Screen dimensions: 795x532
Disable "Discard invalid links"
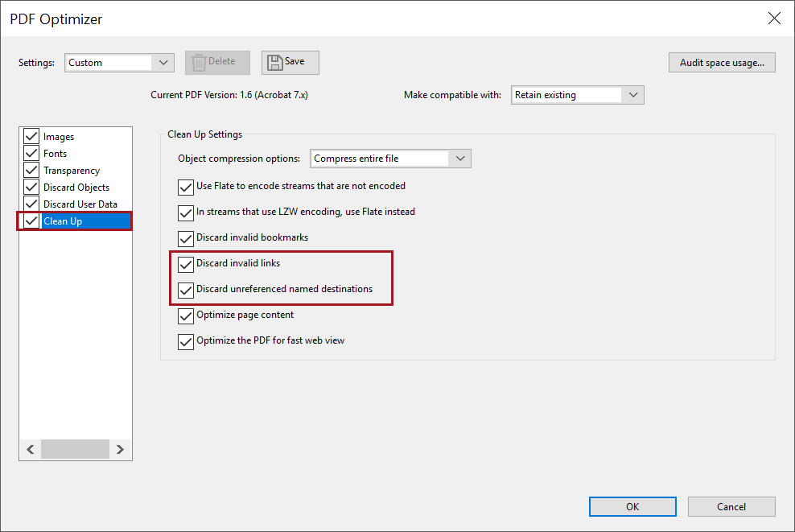(x=186, y=263)
